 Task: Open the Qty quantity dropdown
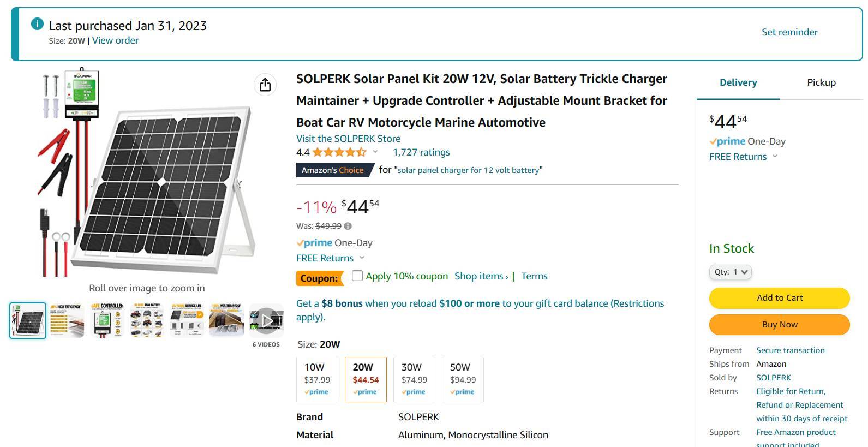pyautogui.click(x=730, y=271)
